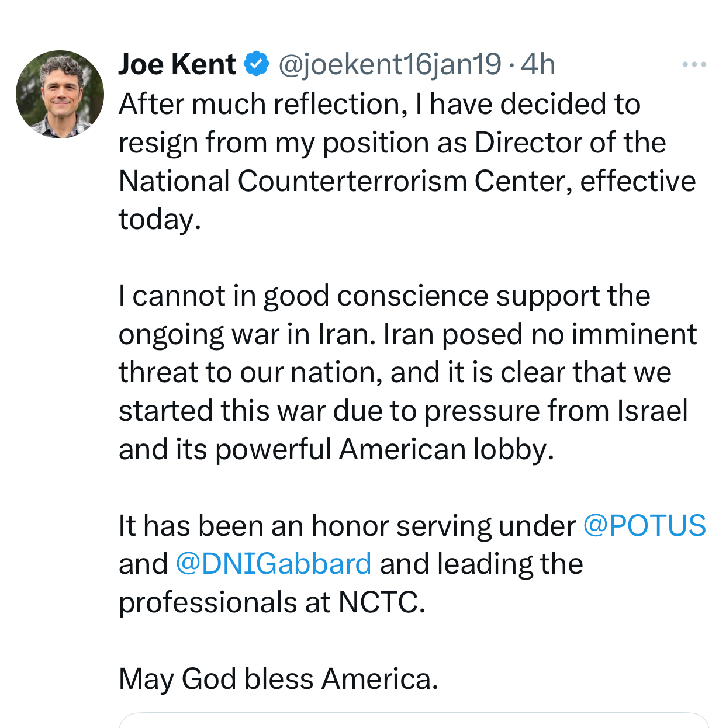726x728 pixels.
Task: Open the @joekent16jan19 handle
Action: click(389, 64)
